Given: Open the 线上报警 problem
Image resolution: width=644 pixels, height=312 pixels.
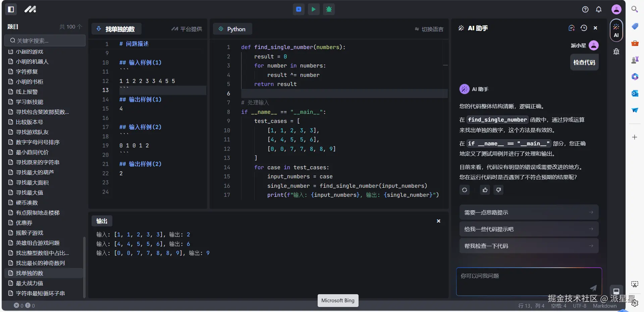Looking at the screenshot, I should (44, 92).
